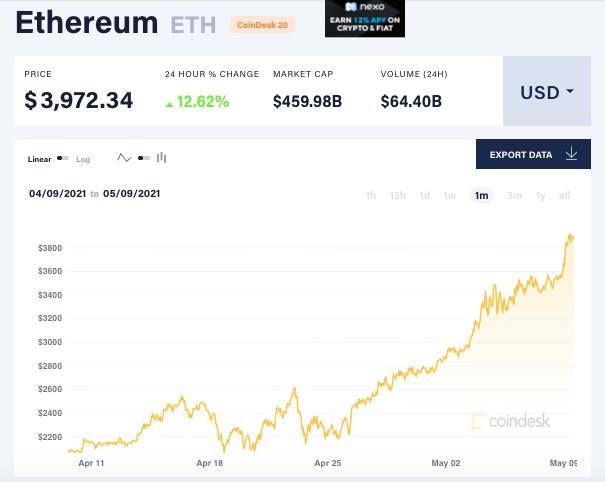This screenshot has width=605, height=482.
Task: Select the 12h time range option
Action: pos(397,195)
